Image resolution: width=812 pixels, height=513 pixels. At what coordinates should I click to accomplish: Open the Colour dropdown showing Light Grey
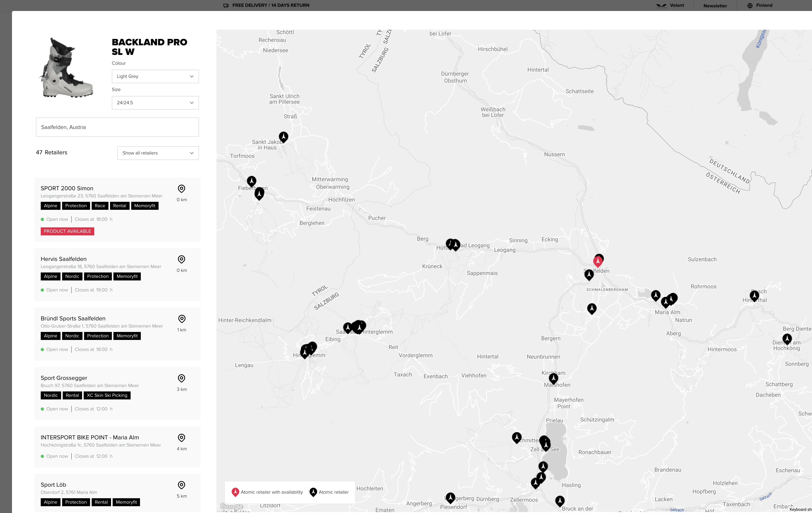tap(155, 76)
